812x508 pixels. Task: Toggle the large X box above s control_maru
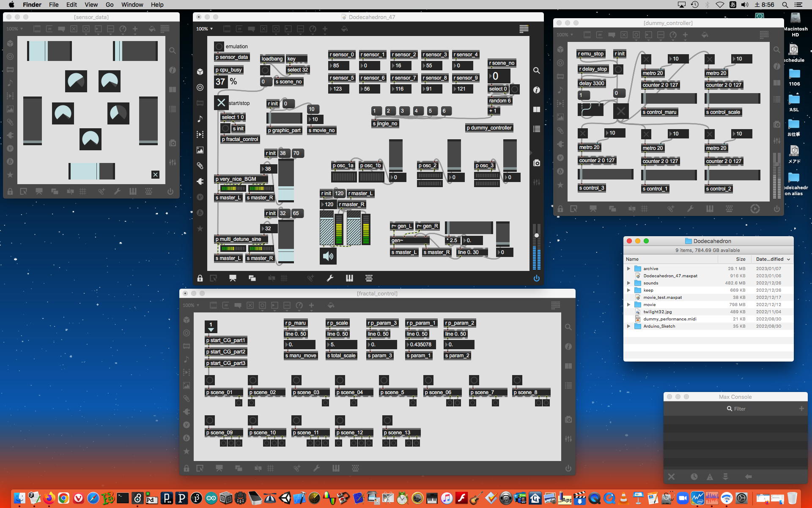coord(620,111)
